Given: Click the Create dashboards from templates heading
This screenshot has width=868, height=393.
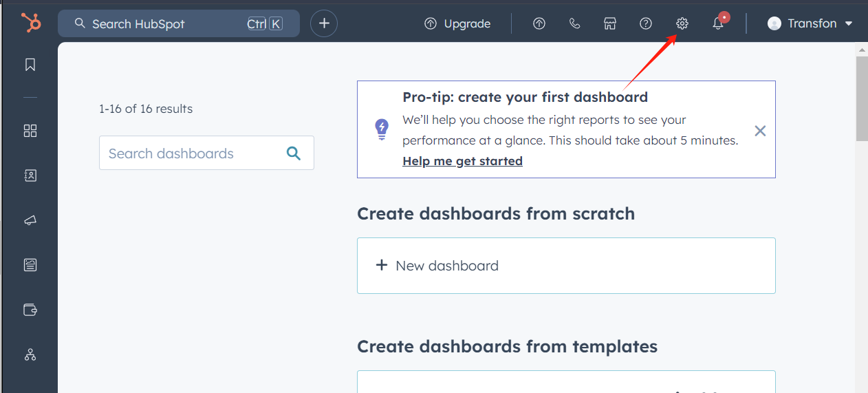Looking at the screenshot, I should 508,346.
